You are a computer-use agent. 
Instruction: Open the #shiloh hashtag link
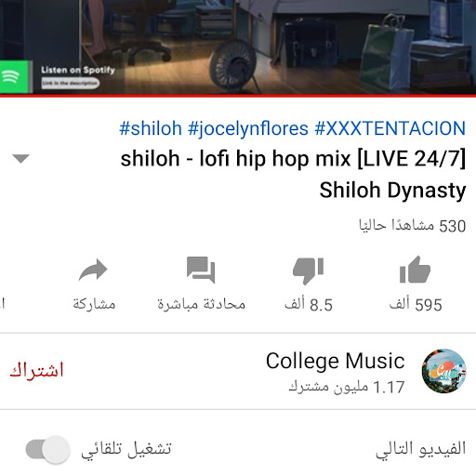[x=151, y=128]
